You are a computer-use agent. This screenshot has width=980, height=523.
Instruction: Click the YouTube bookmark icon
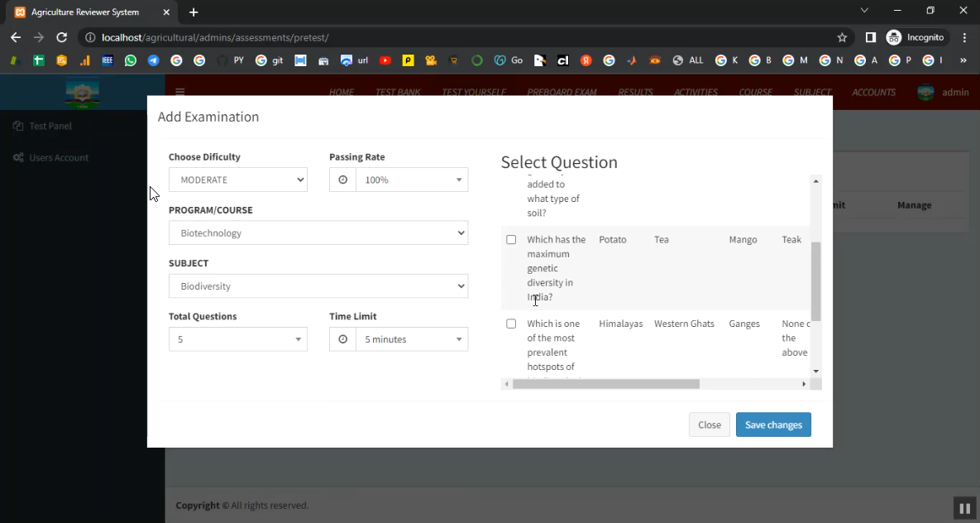pyautogui.click(x=385, y=60)
